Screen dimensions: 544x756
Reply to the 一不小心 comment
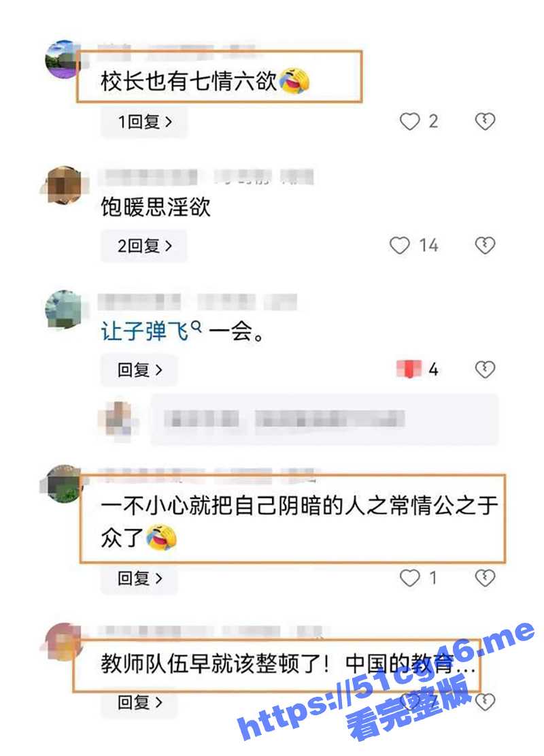click(139, 578)
